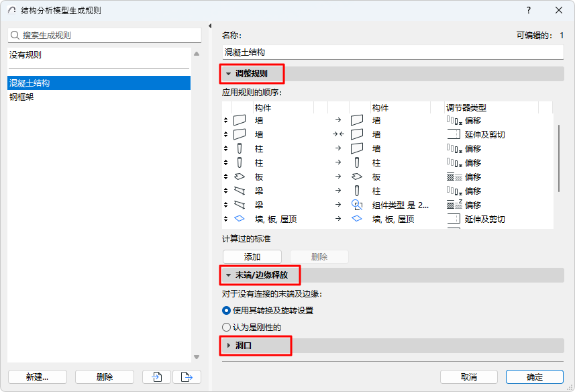575x392 pixels.
Task: Click hatched offset icon in 板 → 板 row
Action: 454,177
